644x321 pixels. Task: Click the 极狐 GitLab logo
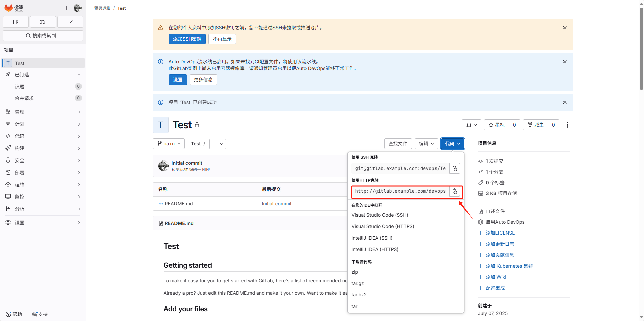tap(13, 8)
